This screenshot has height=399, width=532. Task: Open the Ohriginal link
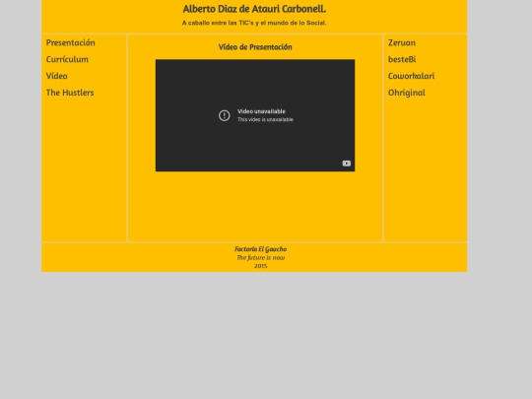(x=407, y=93)
